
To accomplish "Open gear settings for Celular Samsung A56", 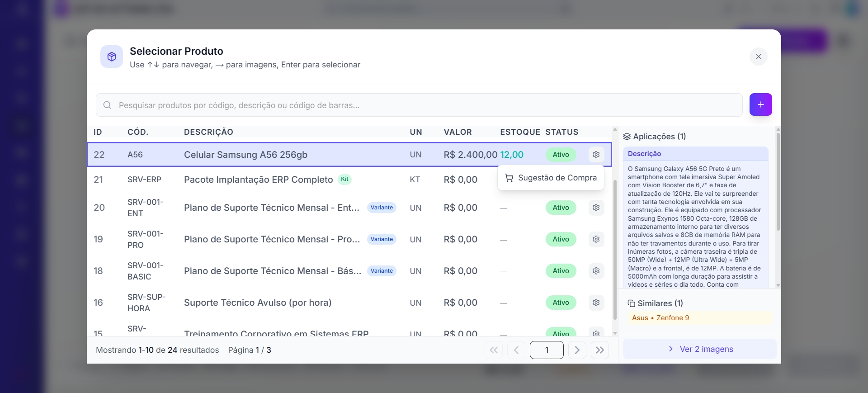I will click(x=596, y=155).
